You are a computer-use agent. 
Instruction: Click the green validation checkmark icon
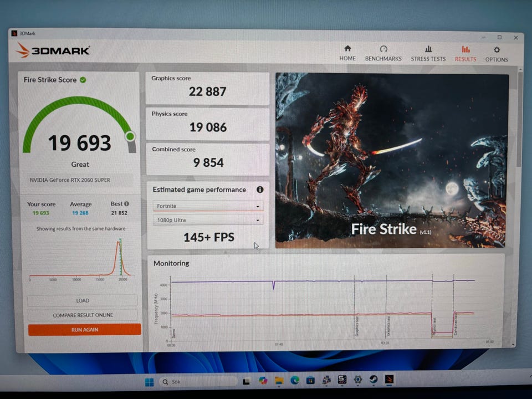[83, 80]
